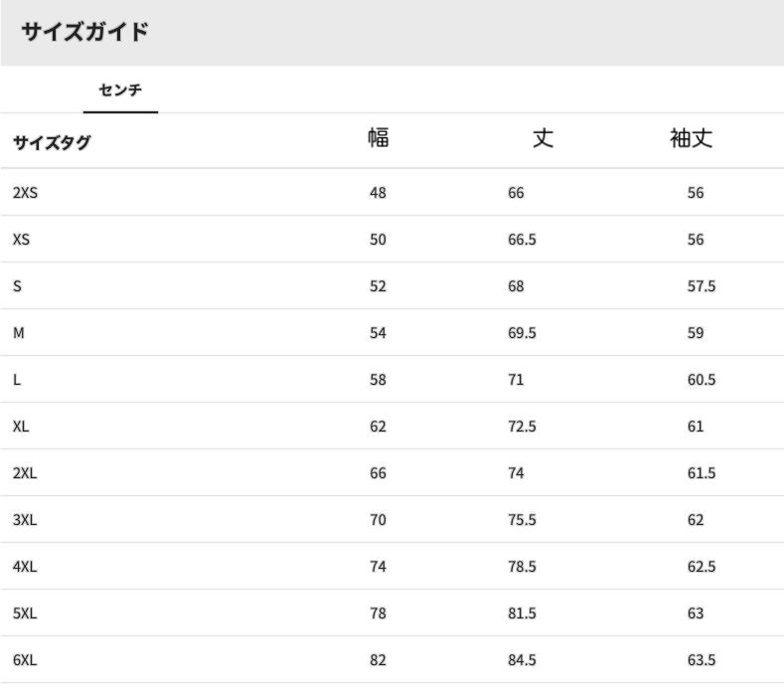Click the length value 84.5 for 6XL
Viewport: 784px width, 697px height.
click(x=522, y=660)
